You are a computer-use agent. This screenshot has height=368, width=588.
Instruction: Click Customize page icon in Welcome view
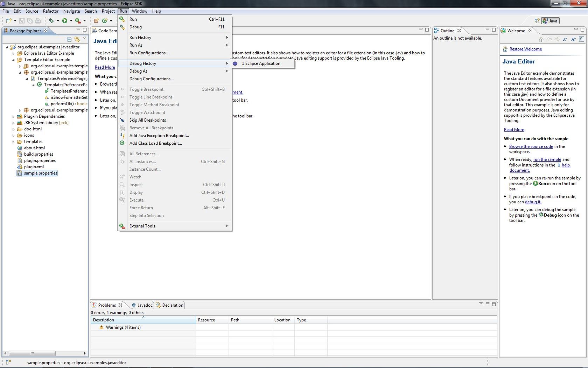click(x=581, y=39)
